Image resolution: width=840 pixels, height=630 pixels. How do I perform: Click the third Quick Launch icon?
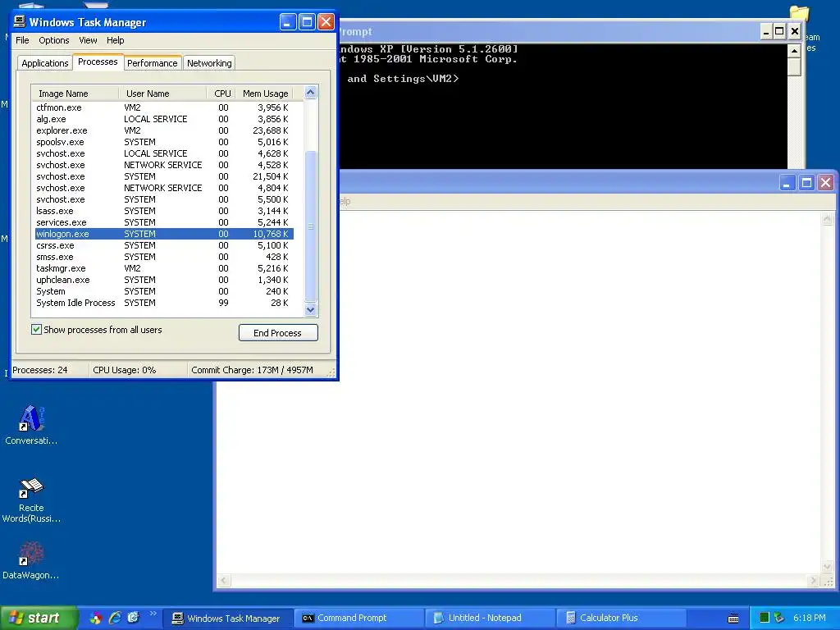[x=134, y=618]
